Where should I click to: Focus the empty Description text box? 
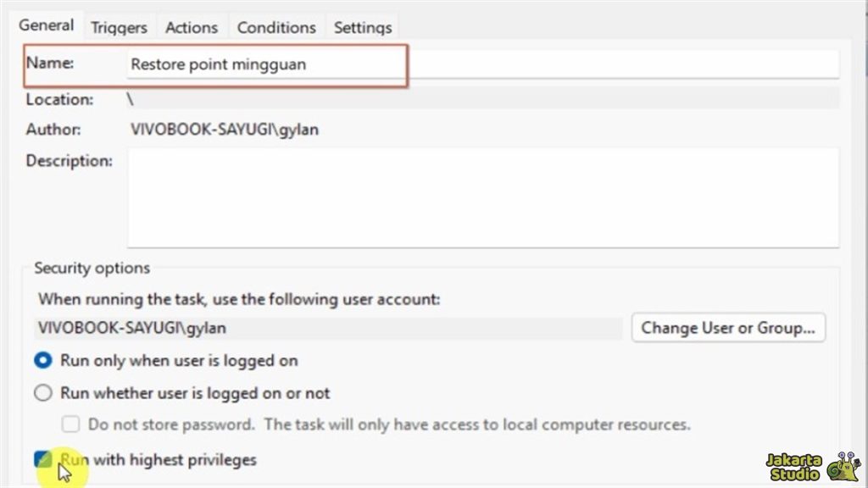coord(482,197)
